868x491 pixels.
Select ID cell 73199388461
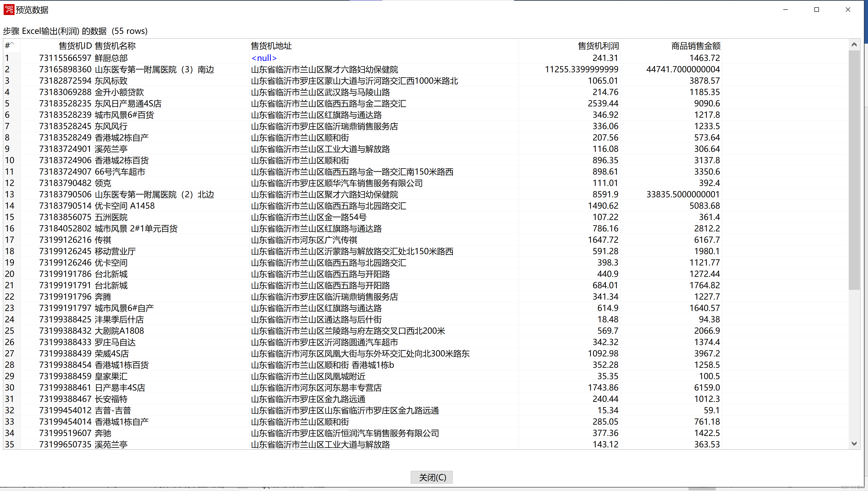click(x=65, y=388)
